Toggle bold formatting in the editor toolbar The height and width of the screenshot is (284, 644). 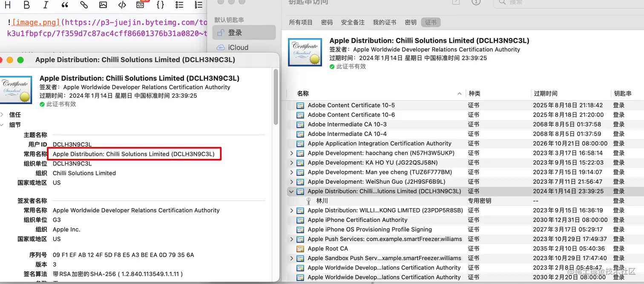click(x=26, y=5)
